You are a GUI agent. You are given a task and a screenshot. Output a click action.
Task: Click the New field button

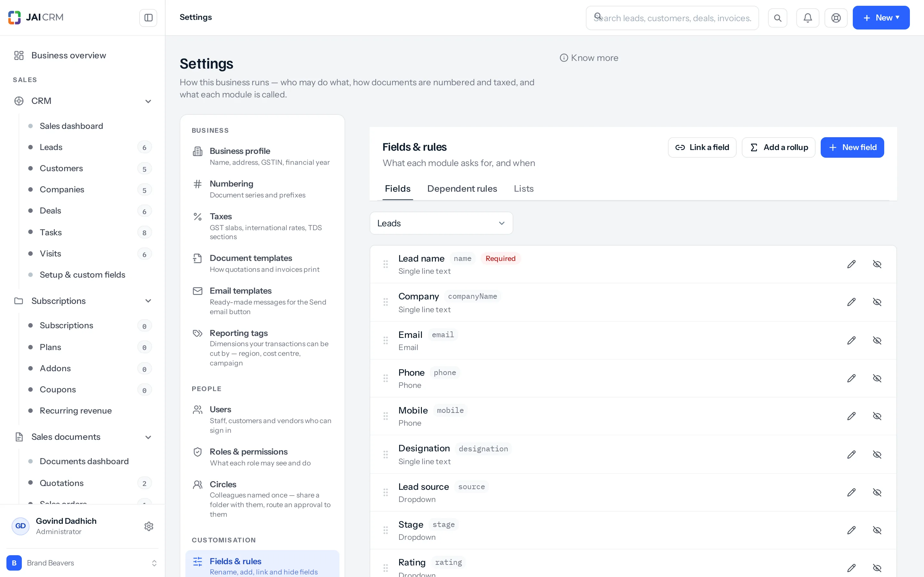coord(852,147)
